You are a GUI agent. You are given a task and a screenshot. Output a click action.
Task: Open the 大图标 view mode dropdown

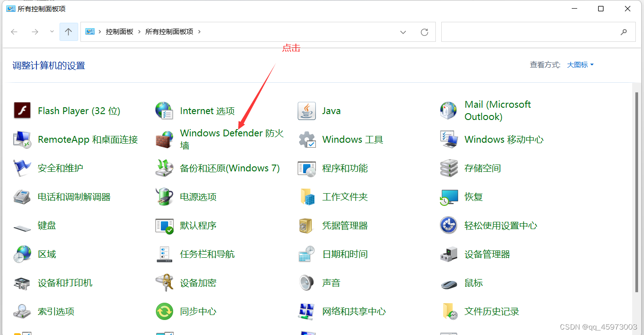tap(580, 65)
